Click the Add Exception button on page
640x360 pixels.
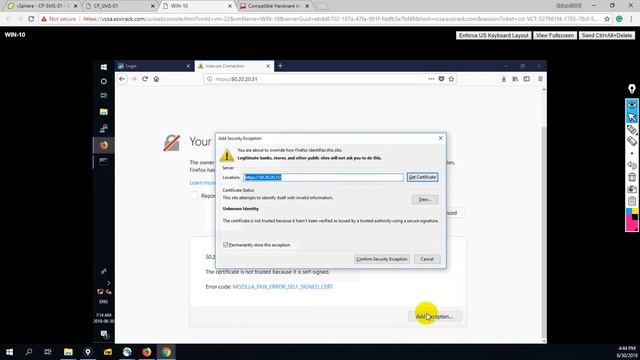[x=434, y=316]
